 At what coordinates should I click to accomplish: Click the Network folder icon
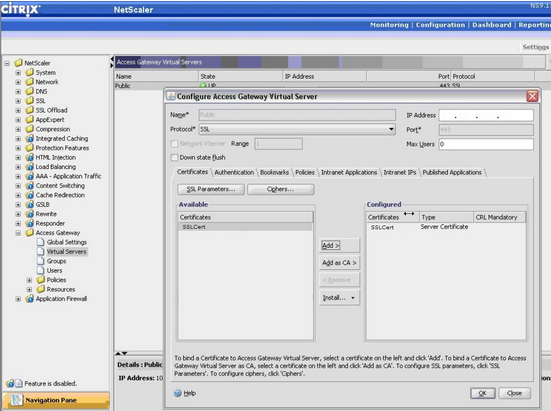pos(30,82)
